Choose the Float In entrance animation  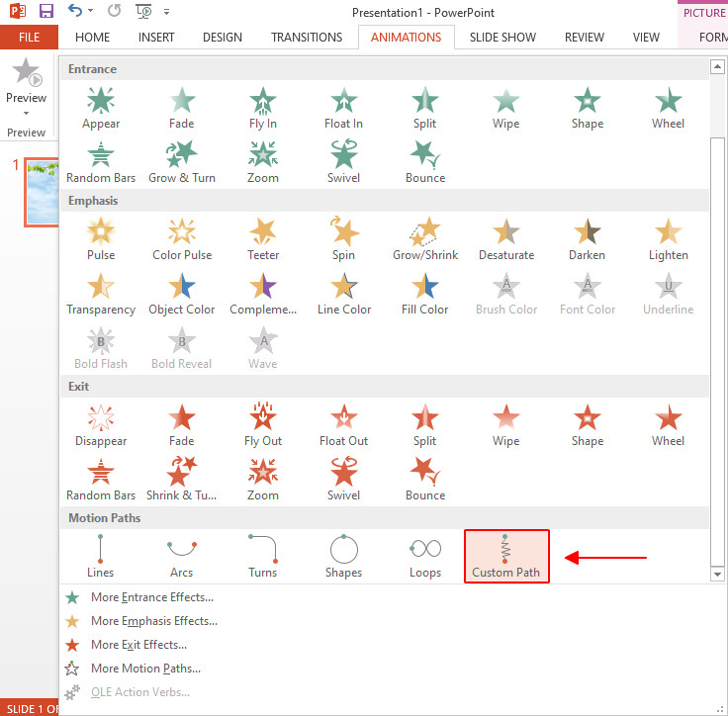point(343,108)
